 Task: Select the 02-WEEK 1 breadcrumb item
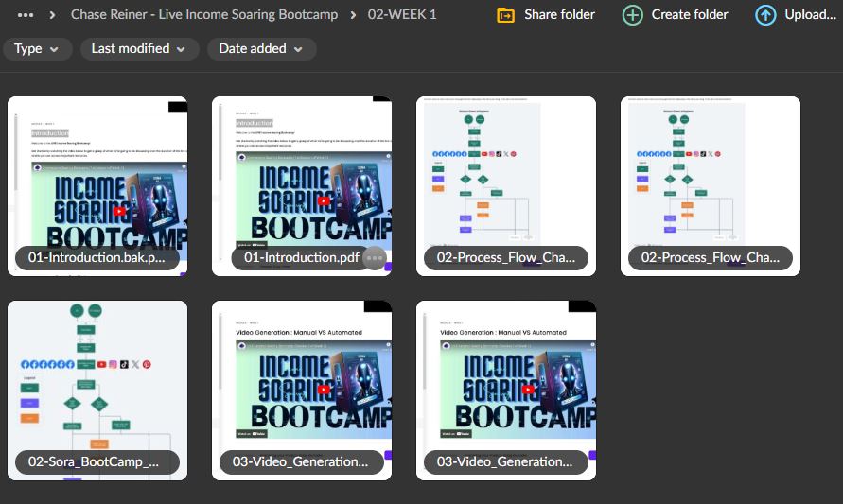[402, 15]
